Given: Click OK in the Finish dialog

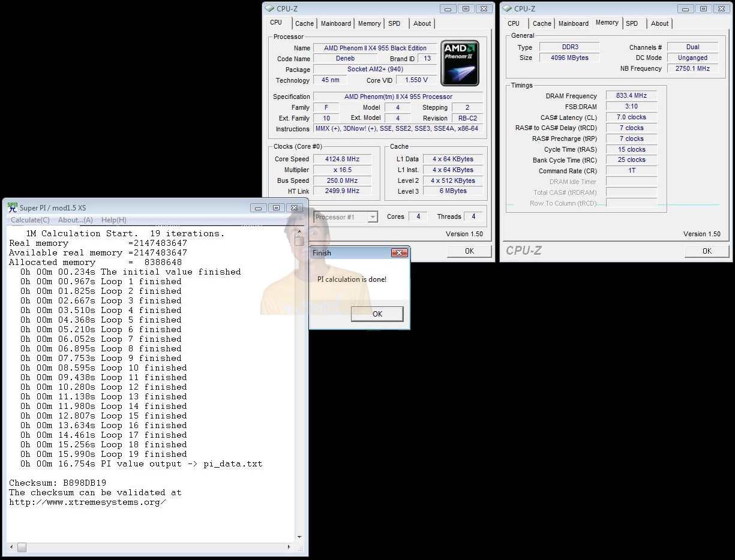Looking at the screenshot, I should 377,314.
